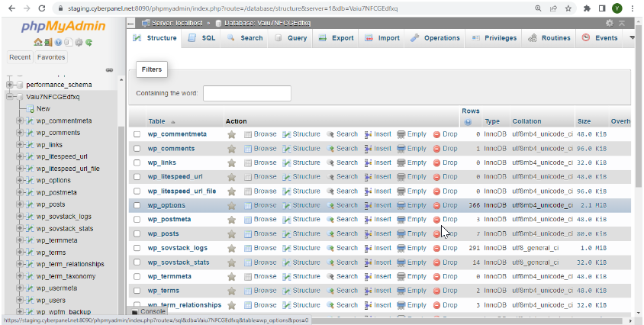Screen dimensions: 644x325
Task: Click the green reload navigation icon
Action: 89,42
